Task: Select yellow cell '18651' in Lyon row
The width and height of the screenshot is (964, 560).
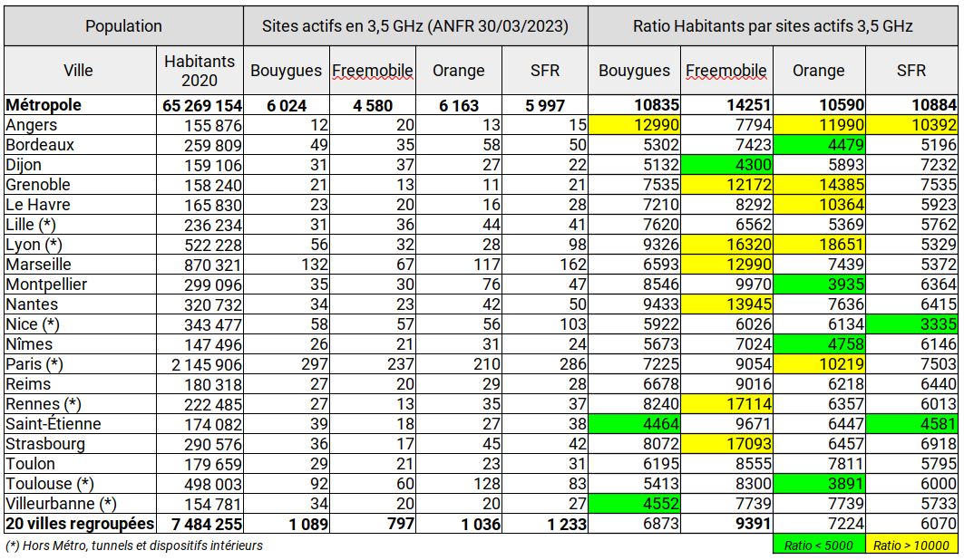Action: coord(820,245)
